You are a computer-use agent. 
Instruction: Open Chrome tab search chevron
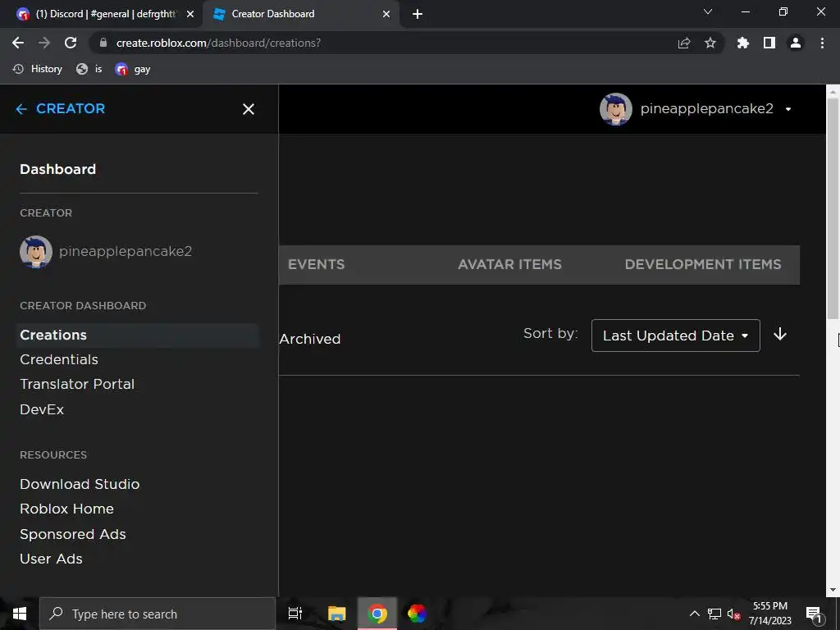pos(708,11)
